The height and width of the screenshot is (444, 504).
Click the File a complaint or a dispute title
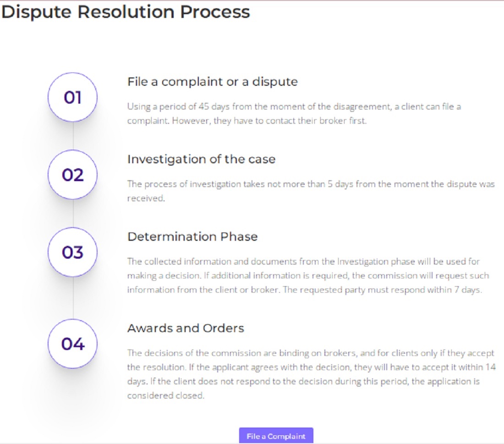213,82
